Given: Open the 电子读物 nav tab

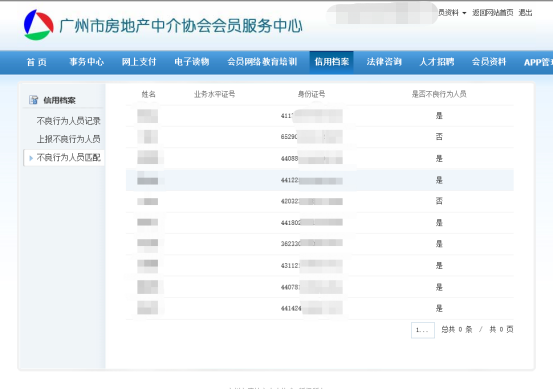Looking at the screenshot, I should [192, 62].
